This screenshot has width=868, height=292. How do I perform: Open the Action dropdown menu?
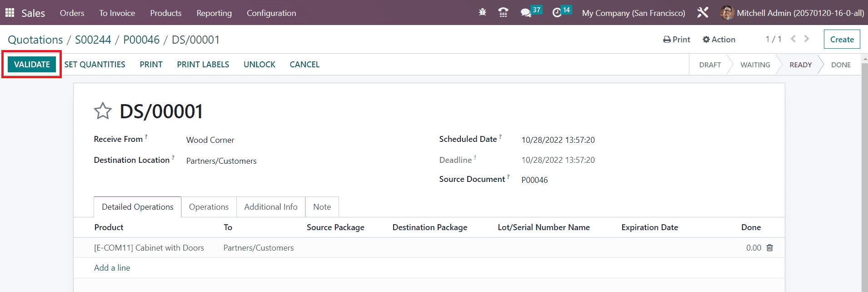pos(719,40)
